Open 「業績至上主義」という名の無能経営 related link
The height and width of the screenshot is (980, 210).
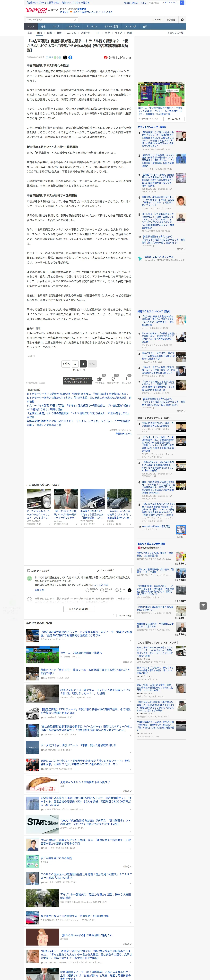[x=78, y=415]
